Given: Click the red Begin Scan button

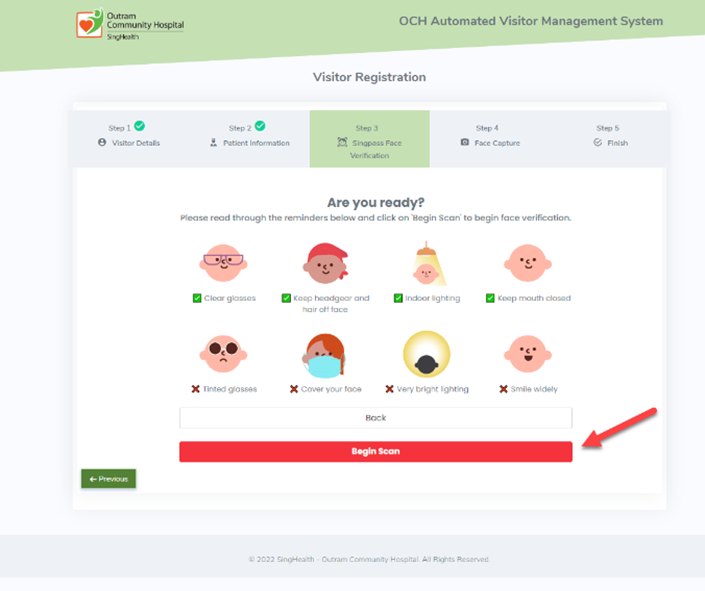Looking at the screenshot, I should 376,451.
